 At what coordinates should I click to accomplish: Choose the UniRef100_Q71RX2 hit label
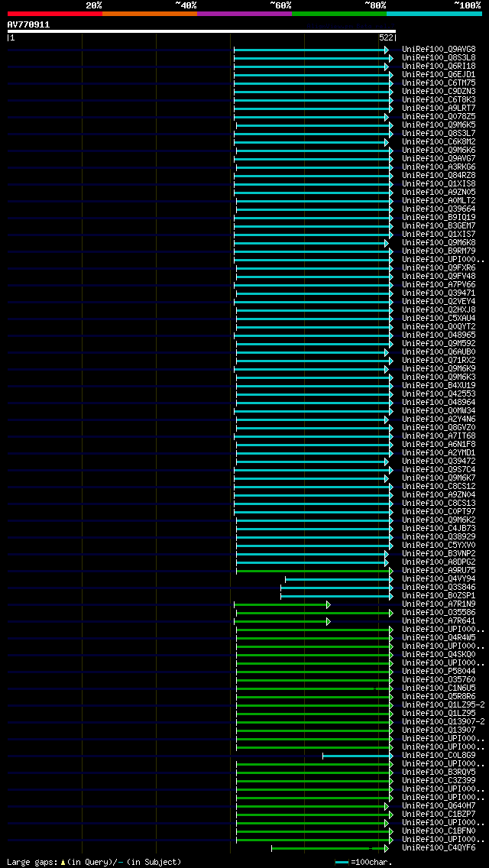click(x=439, y=361)
